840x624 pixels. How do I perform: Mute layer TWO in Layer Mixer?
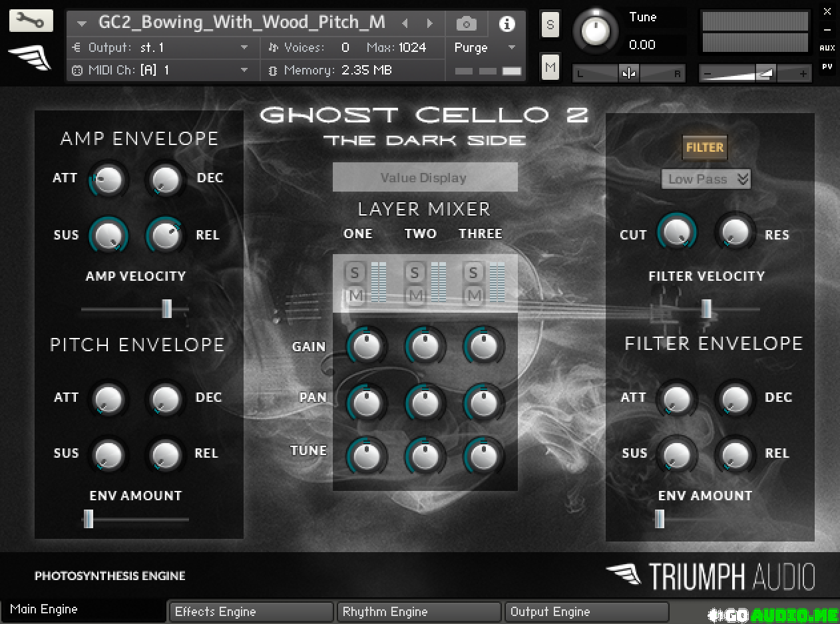(415, 295)
